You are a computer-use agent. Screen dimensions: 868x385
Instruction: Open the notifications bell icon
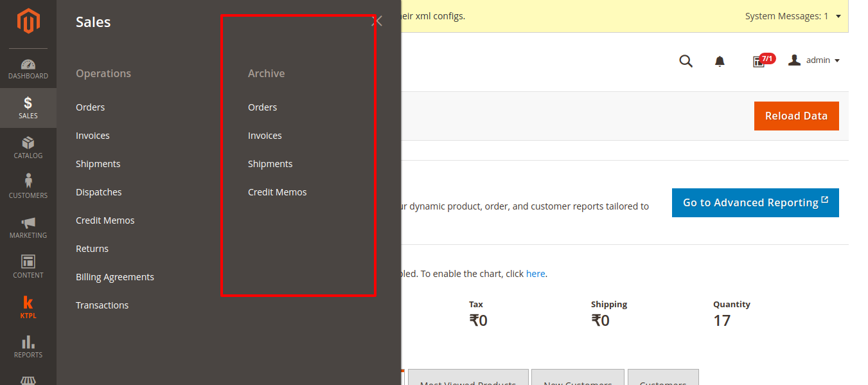coord(720,61)
